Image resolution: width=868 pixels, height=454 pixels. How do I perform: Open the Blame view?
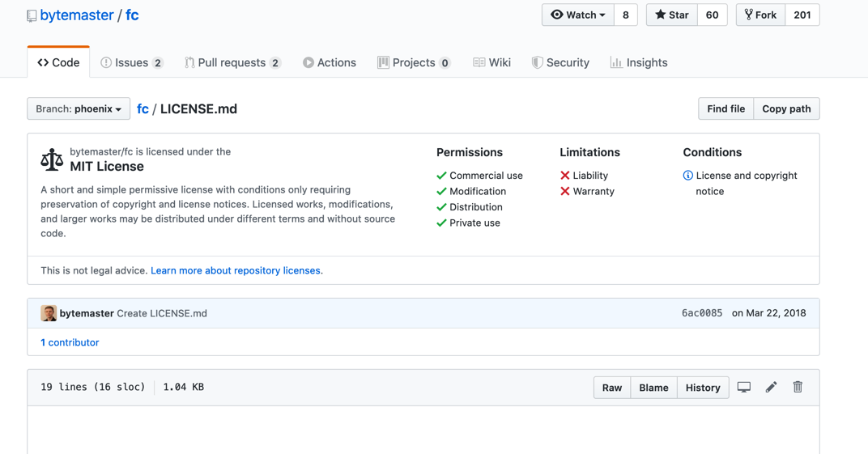point(653,388)
